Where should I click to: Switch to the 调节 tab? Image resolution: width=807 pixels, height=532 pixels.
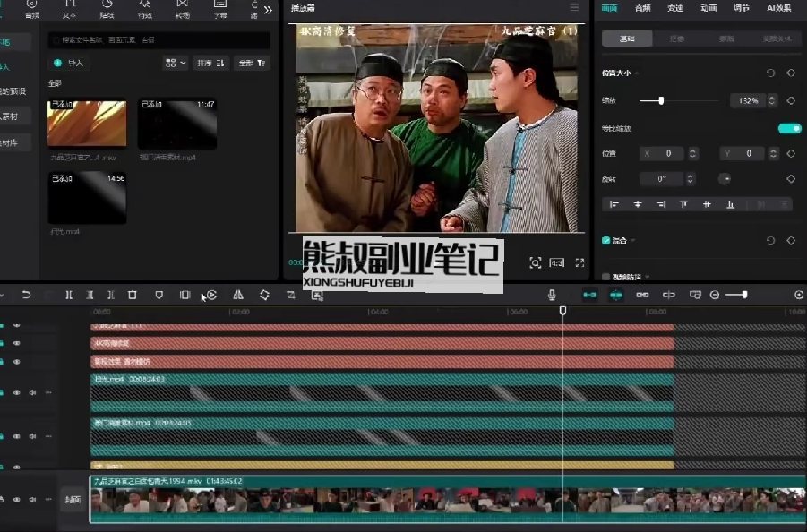(741, 8)
